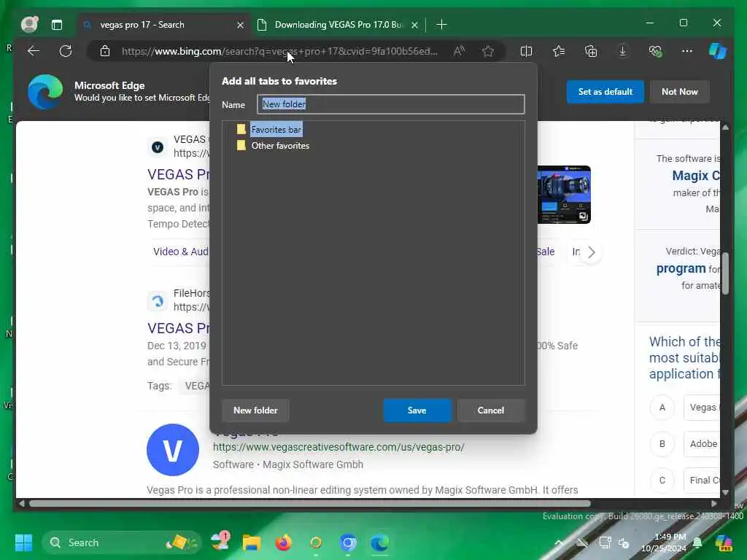Open Browser essentials heart icon

[655, 51]
